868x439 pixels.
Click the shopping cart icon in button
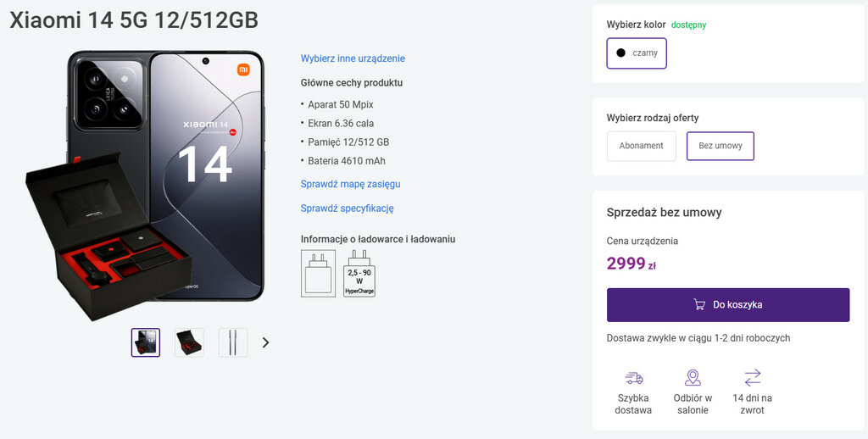pyautogui.click(x=699, y=305)
